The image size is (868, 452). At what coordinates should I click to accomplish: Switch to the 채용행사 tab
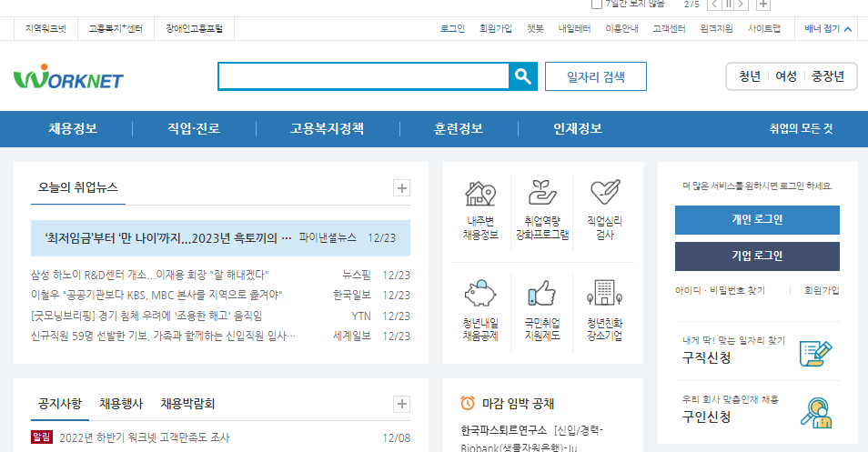(121, 404)
